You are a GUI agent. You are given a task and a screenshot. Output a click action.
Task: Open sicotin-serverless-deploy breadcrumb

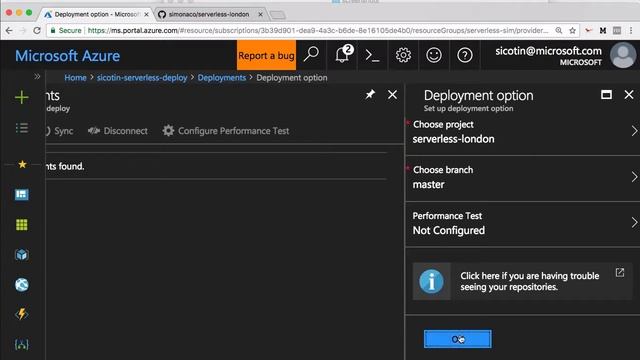click(x=142, y=78)
